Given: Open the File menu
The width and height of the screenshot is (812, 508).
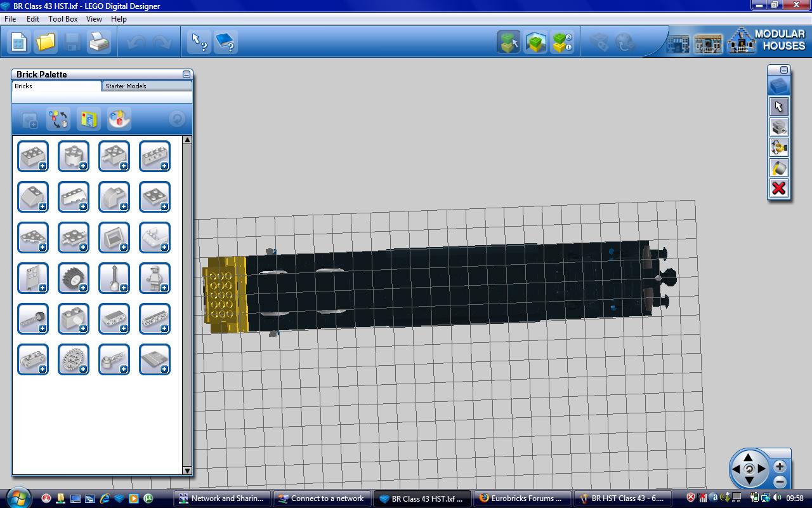Looking at the screenshot, I should click(10, 19).
